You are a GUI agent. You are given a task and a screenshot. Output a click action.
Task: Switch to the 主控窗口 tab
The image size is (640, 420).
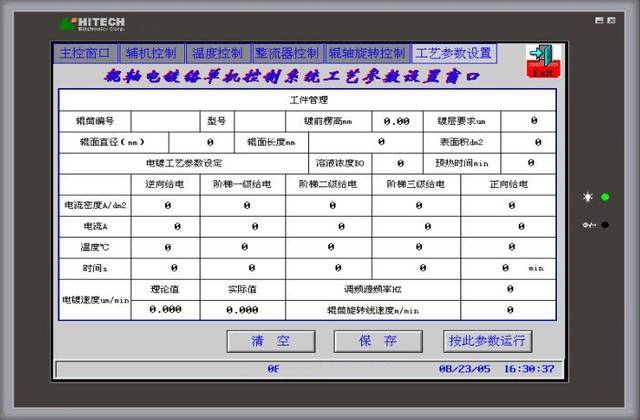pyautogui.click(x=84, y=53)
